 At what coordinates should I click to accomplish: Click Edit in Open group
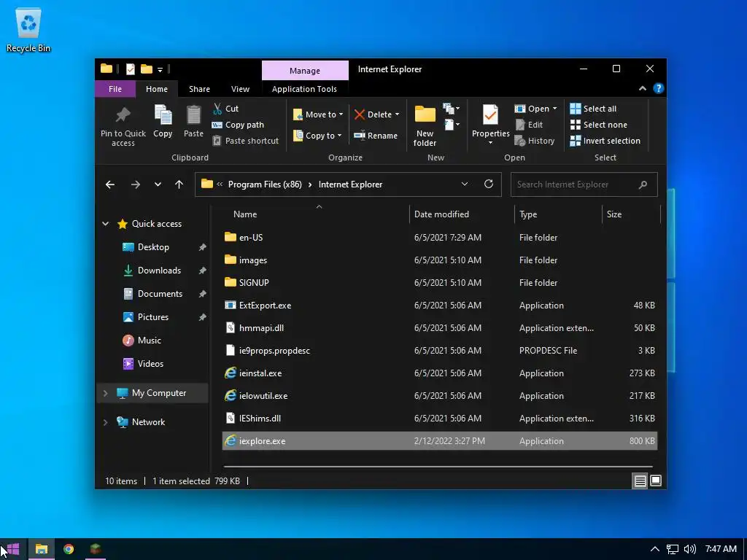point(529,125)
